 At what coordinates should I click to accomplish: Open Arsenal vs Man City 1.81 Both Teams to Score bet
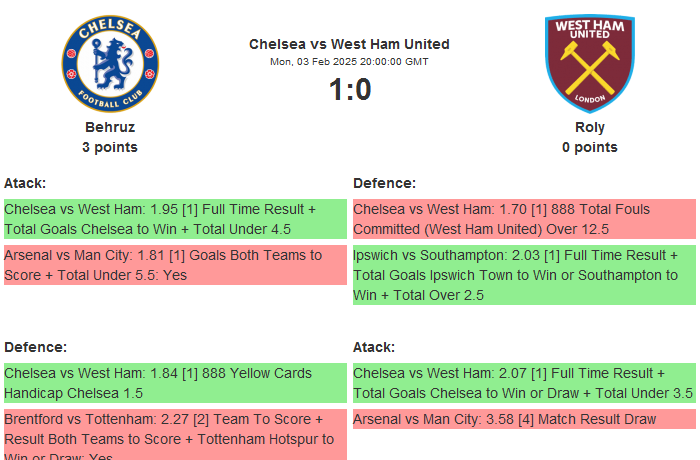[175, 265]
